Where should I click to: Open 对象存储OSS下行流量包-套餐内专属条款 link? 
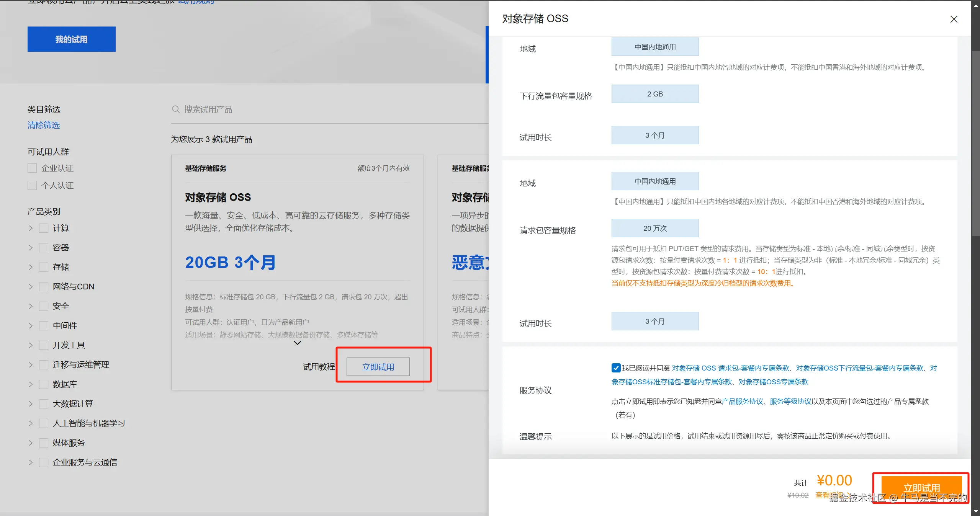point(860,368)
